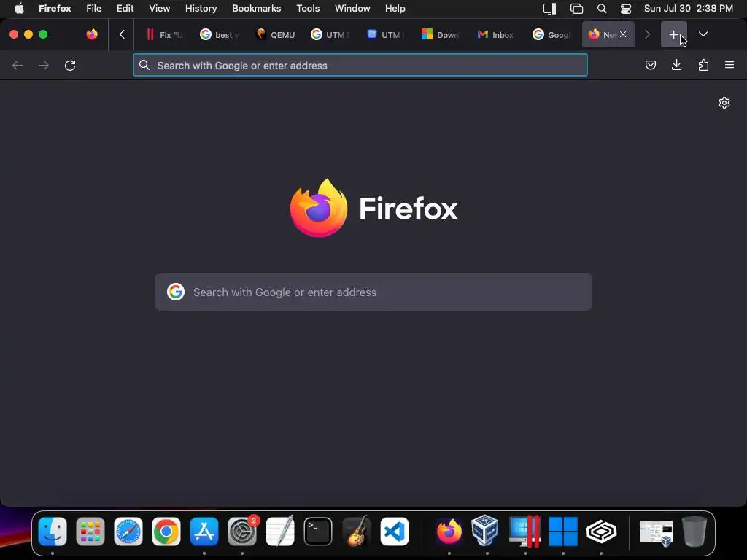The height and width of the screenshot is (560, 747).
Task: Launch Google Chrome from the Dock
Action: tap(166, 532)
